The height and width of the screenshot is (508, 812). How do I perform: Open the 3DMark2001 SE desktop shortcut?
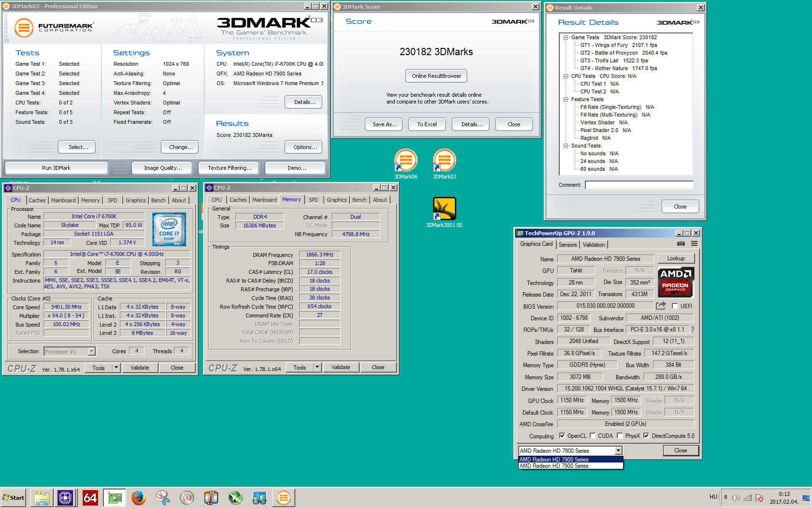point(444,212)
